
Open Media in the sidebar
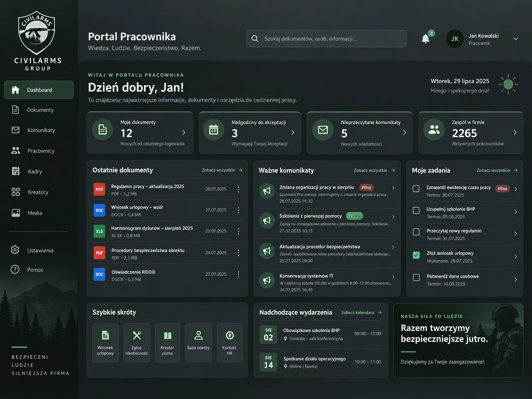point(39,213)
